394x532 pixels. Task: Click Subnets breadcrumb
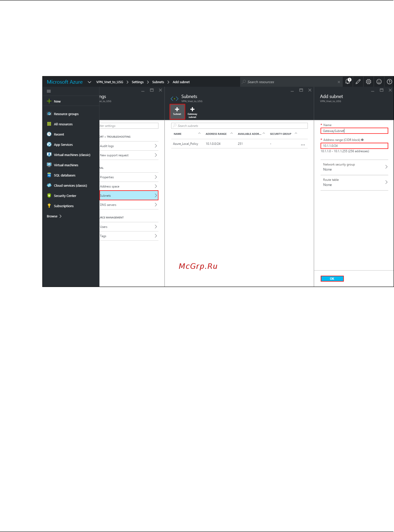(158, 82)
